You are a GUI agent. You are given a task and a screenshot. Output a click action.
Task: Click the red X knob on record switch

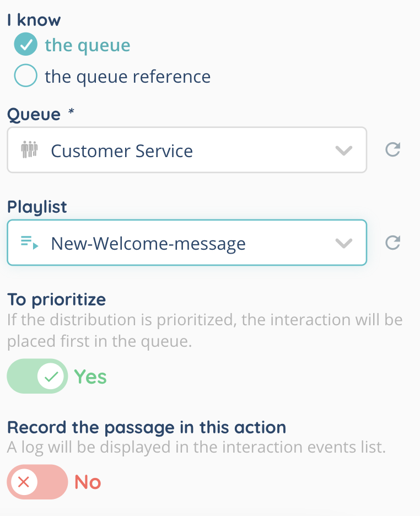tap(23, 482)
